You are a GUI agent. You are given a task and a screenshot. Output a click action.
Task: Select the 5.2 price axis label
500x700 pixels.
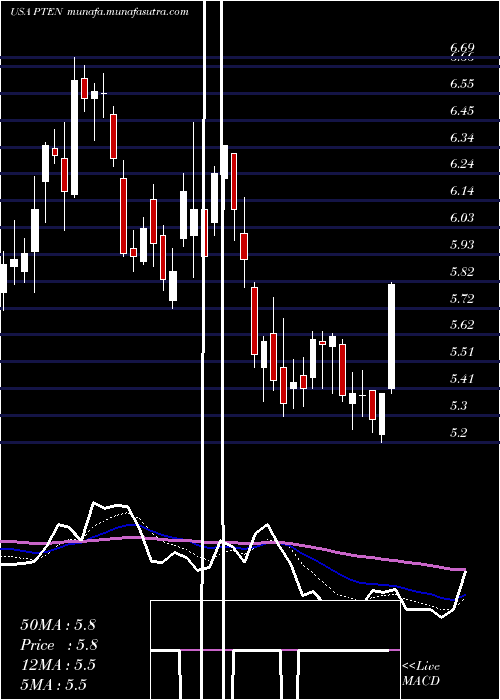pyautogui.click(x=458, y=432)
